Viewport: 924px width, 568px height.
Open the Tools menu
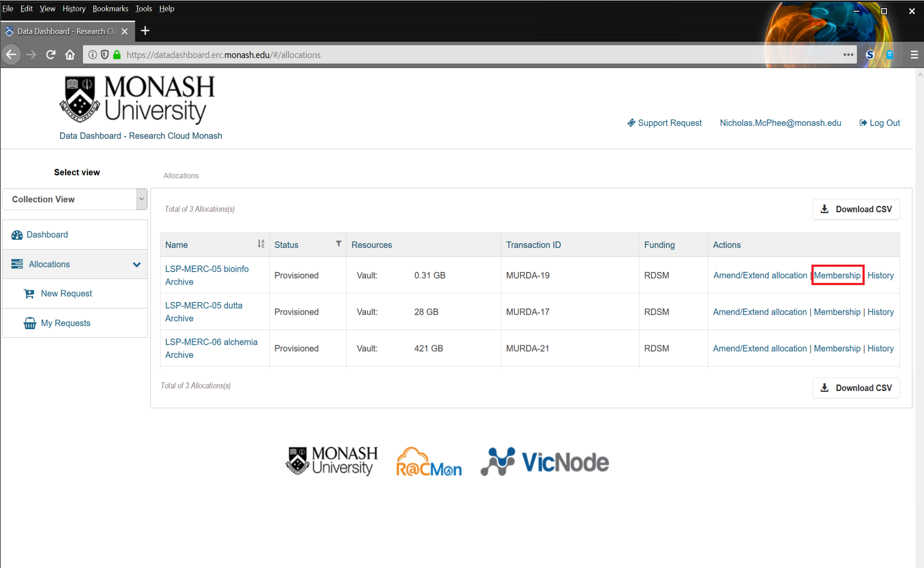(x=144, y=9)
